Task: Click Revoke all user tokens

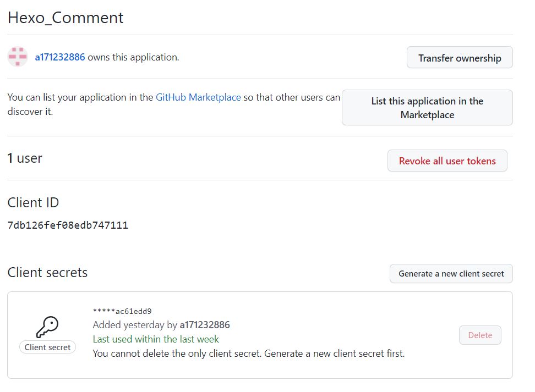Action: click(x=447, y=161)
